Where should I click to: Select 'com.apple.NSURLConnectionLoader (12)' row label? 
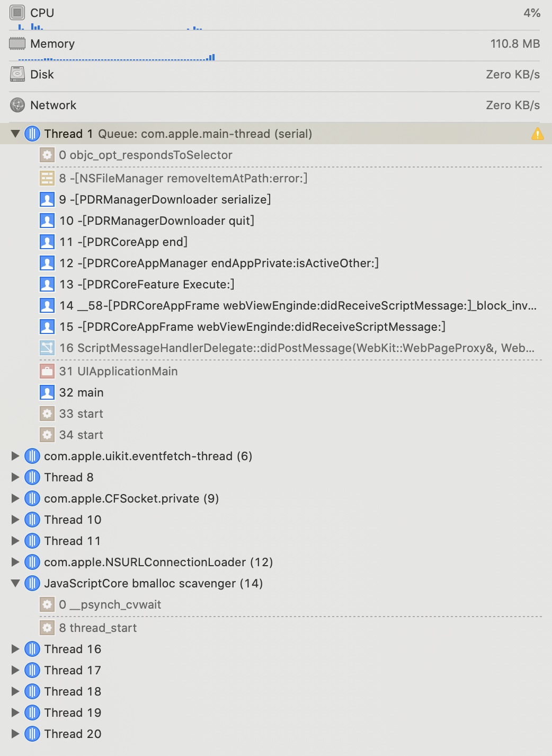click(x=158, y=562)
